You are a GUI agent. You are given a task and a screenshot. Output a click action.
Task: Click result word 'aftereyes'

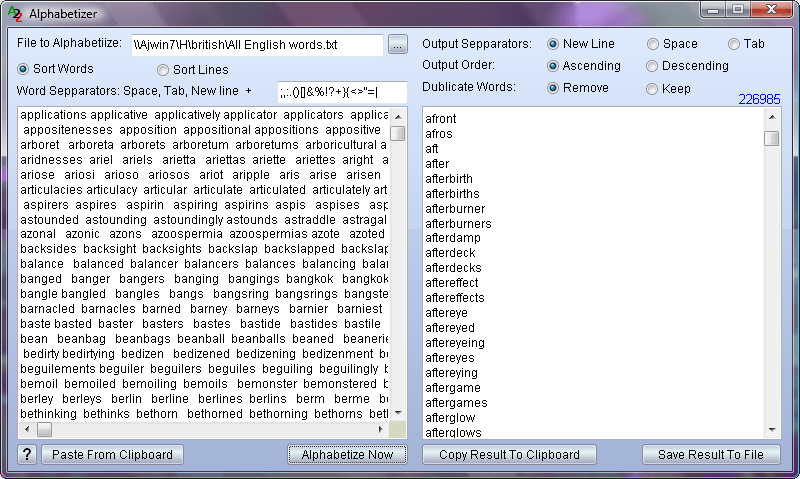tap(449, 358)
